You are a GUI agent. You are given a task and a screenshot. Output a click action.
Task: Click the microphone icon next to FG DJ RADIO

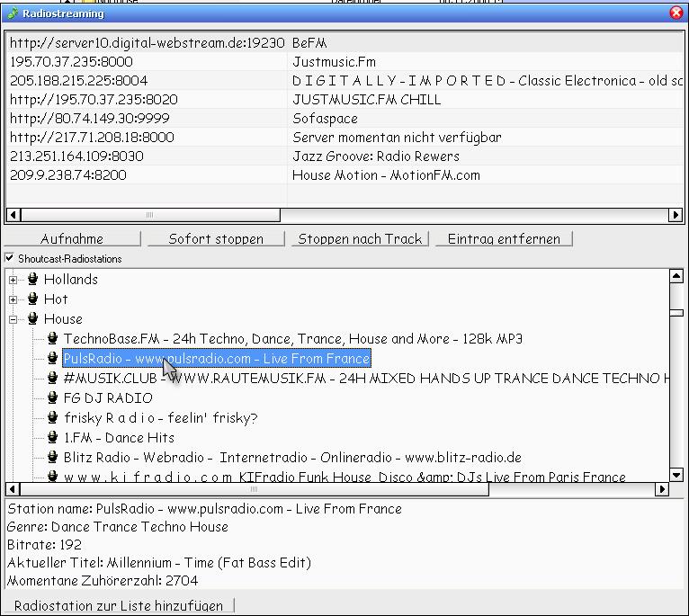point(53,398)
